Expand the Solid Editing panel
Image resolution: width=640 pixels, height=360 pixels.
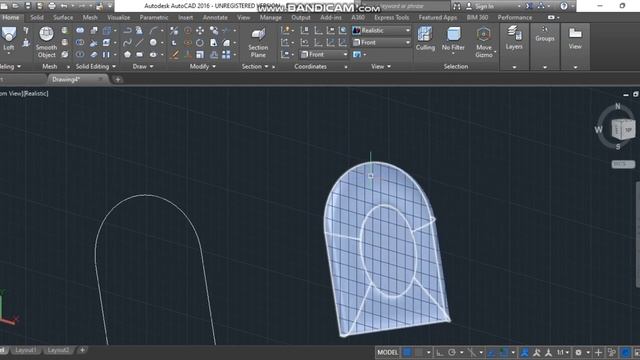click(96, 67)
